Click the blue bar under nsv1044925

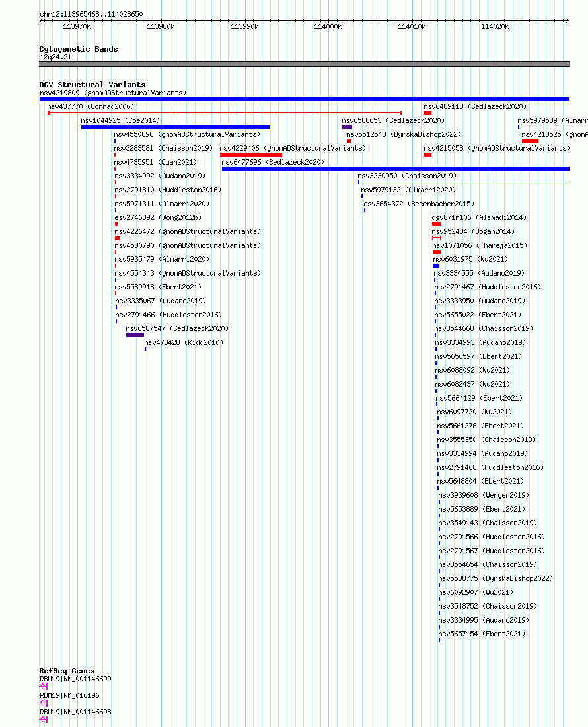click(175, 127)
